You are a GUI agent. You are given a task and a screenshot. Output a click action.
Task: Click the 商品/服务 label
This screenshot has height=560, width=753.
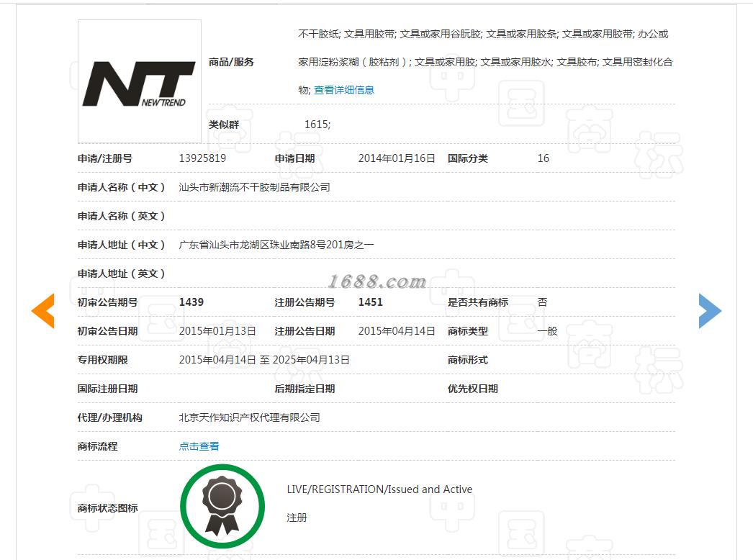tap(231, 62)
